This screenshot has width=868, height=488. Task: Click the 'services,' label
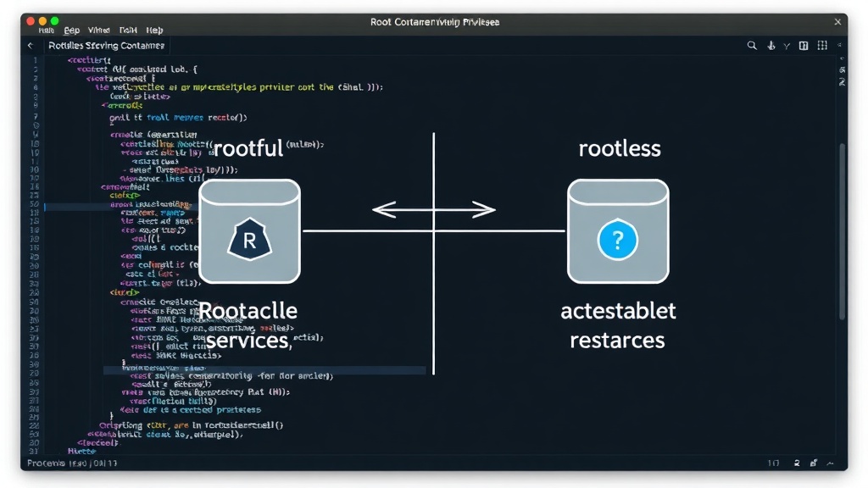pyautogui.click(x=248, y=341)
